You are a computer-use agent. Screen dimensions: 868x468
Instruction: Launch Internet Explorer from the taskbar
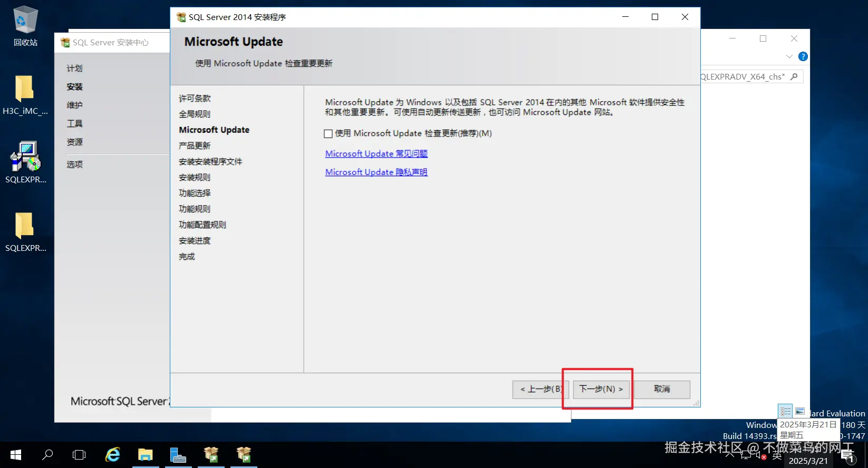pyautogui.click(x=113, y=454)
